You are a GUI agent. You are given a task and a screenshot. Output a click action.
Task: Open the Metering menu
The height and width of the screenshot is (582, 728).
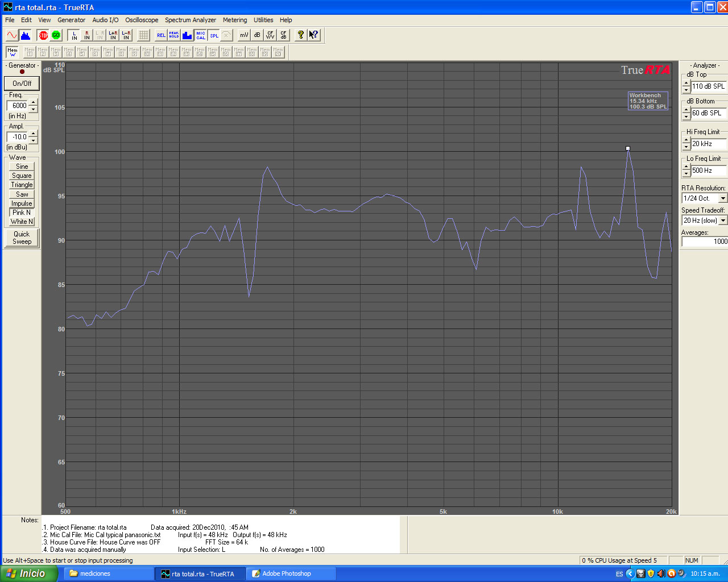(x=235, y=20)
